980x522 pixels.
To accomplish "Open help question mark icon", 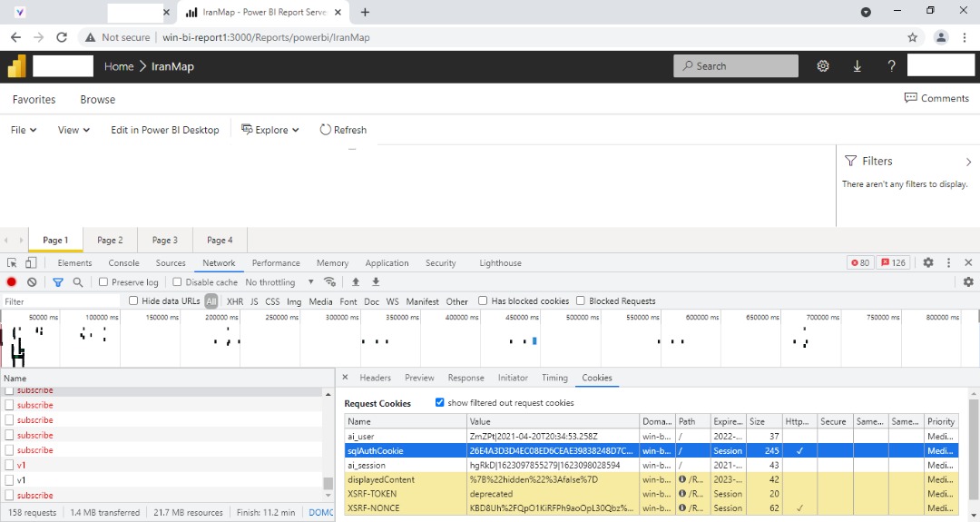I will (891, 66).
